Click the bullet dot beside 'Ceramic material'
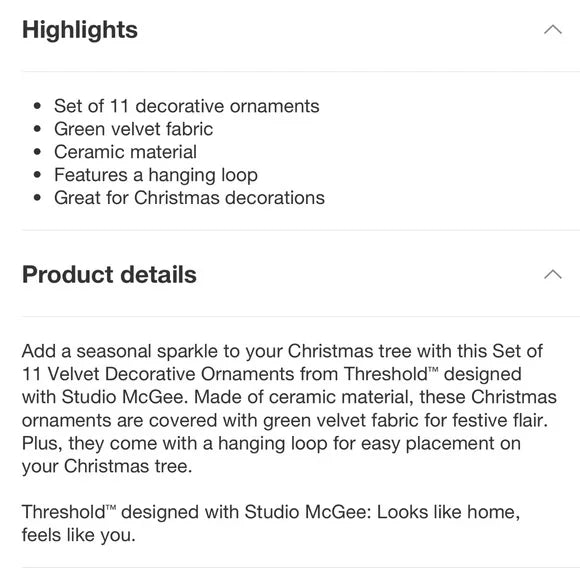580x580 pixels. coord(37,152)
